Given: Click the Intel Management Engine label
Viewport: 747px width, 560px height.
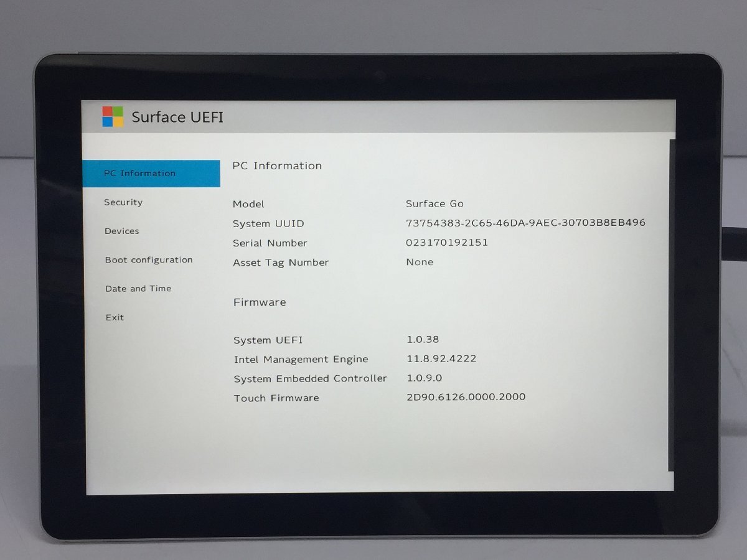Looking at the screenshot, I should [x=301, y=360].
